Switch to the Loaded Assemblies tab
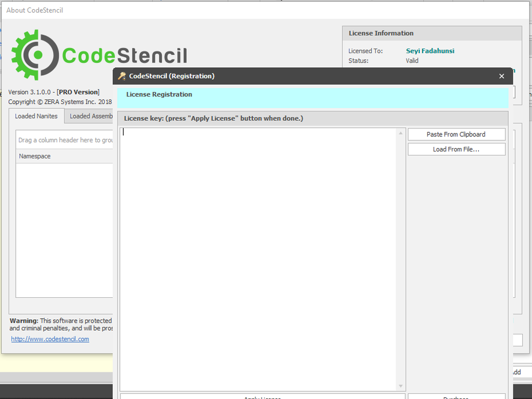 [x=89, y=116]
